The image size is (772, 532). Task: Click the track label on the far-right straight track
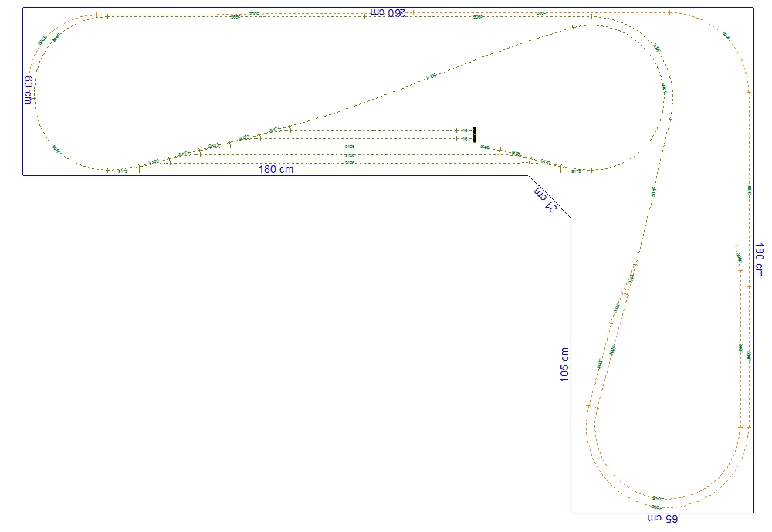749,188
